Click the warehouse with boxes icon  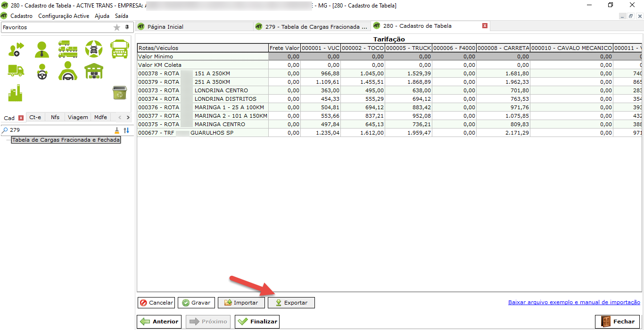pos(94,71)
